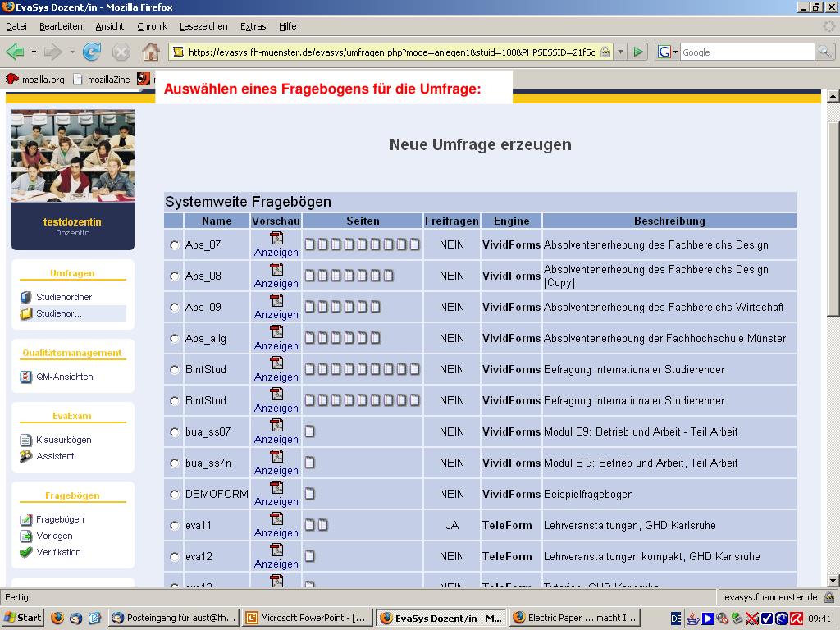Select the bua_ss07 radio button
840x630 pixels.
click(x=174, y=431)
